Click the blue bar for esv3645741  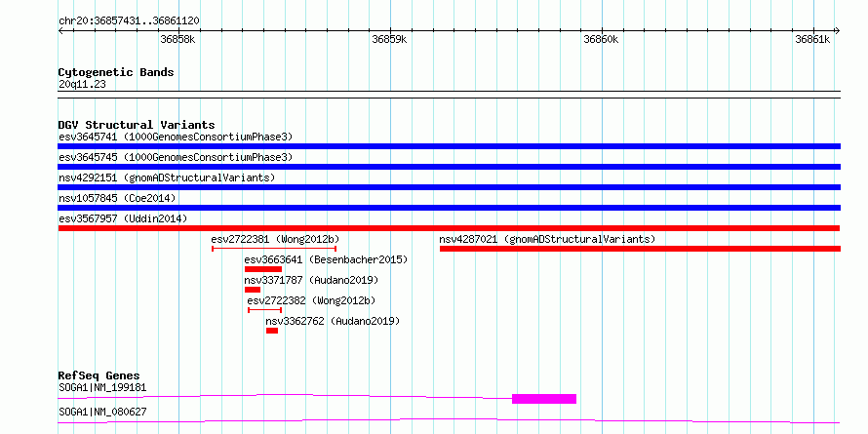coord(449,146)
